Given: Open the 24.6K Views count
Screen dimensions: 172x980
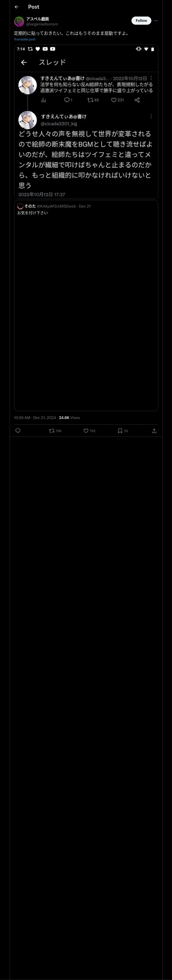Looking at the screenshot, I should pyautogui.click(x=69, y=418).
